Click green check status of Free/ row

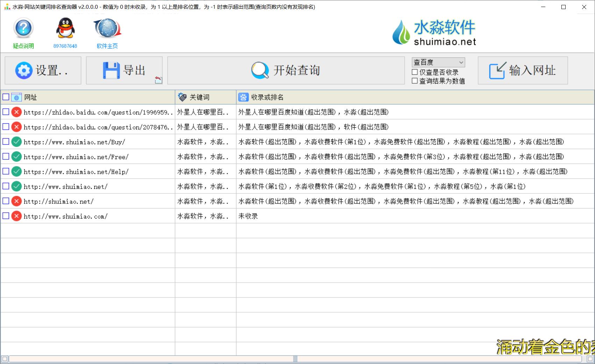point(16,156)
